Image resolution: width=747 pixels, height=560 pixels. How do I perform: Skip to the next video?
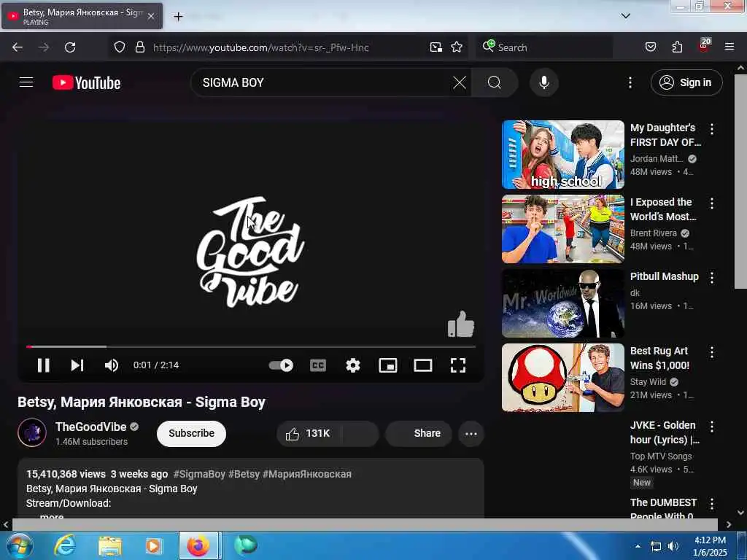pyautogui.click(x=77, y=365)
